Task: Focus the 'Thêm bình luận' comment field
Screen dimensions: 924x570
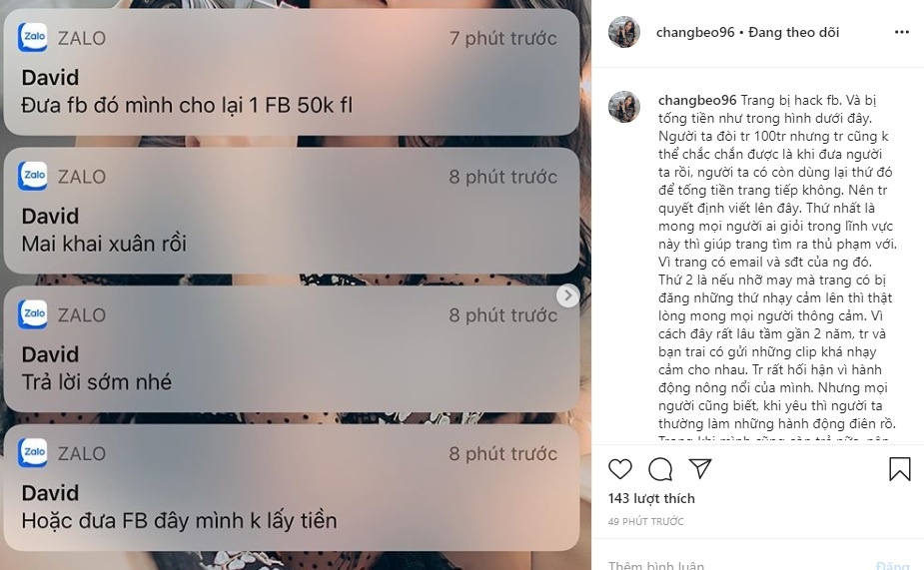Action: (736, 564)
